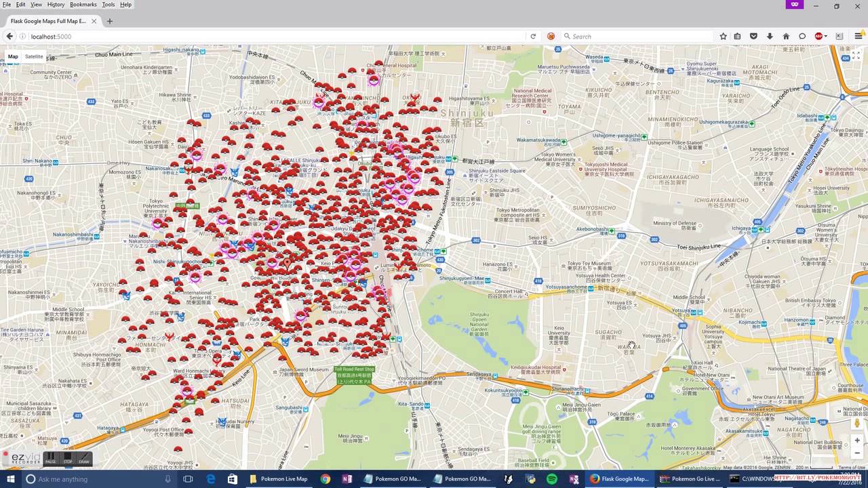The image size is (868, 488).
Task: Zoom out the map with minus button
Action: (857, 453)
